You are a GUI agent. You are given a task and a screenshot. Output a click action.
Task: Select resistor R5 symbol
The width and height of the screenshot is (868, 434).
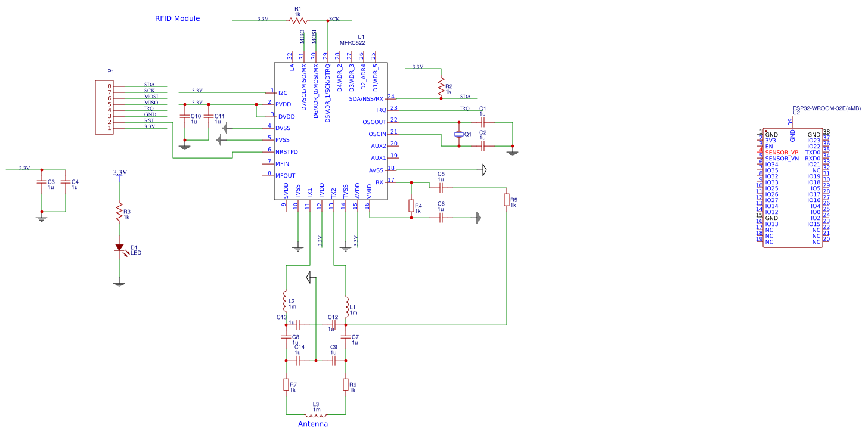coord(507,200)
